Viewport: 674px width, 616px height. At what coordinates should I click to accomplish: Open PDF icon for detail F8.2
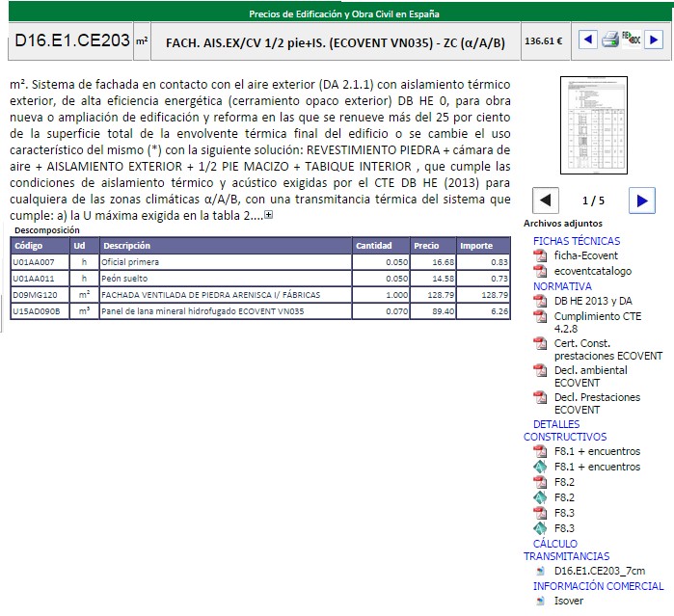(x=540, y=482)
